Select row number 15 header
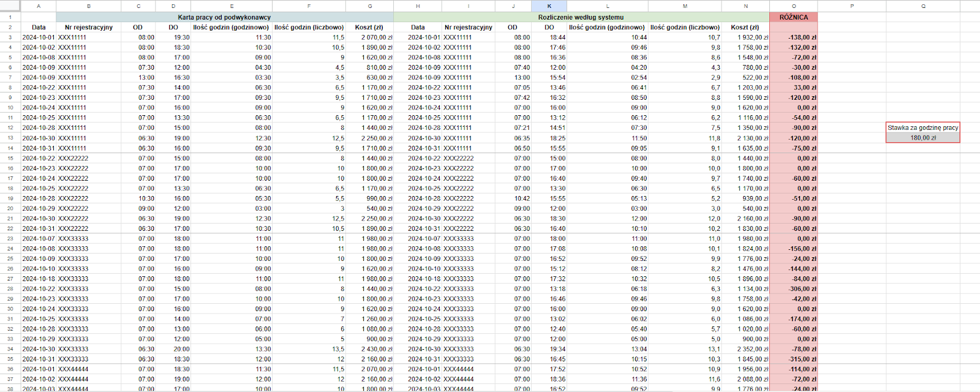 tap(10, 158)
